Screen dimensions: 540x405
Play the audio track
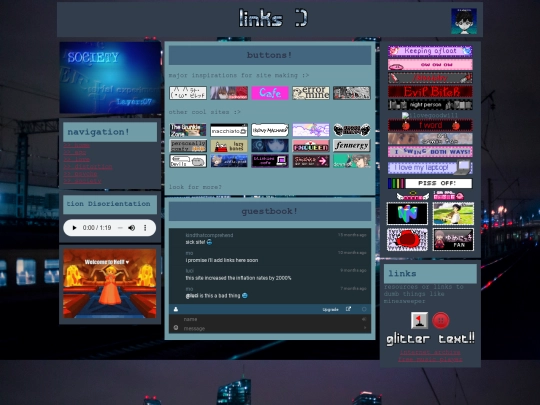coord(74,228)
